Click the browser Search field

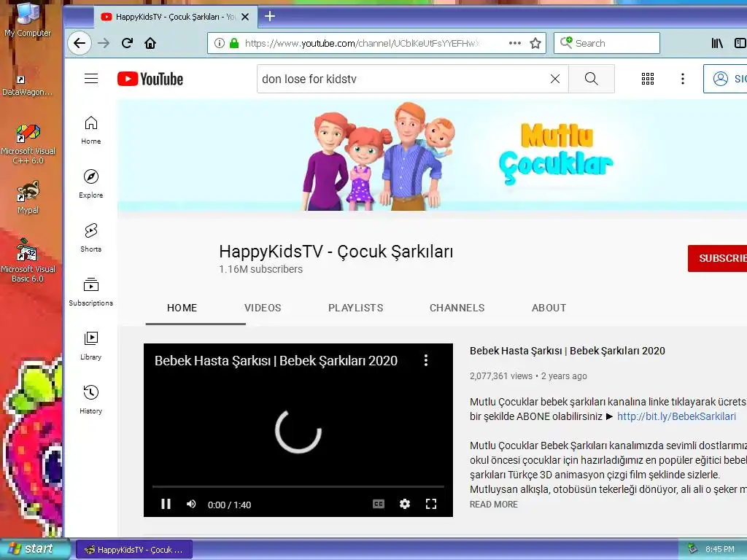[606, 43]
